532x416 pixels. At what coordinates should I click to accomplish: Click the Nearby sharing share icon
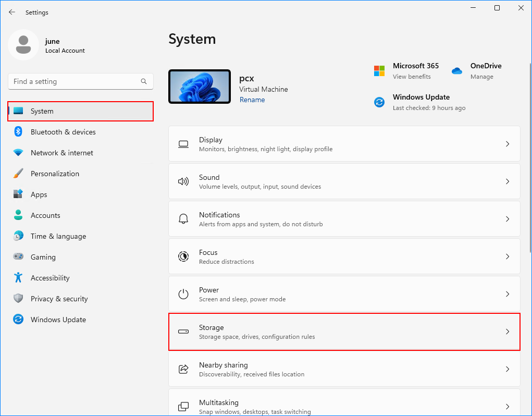click(x=183, y=369)
